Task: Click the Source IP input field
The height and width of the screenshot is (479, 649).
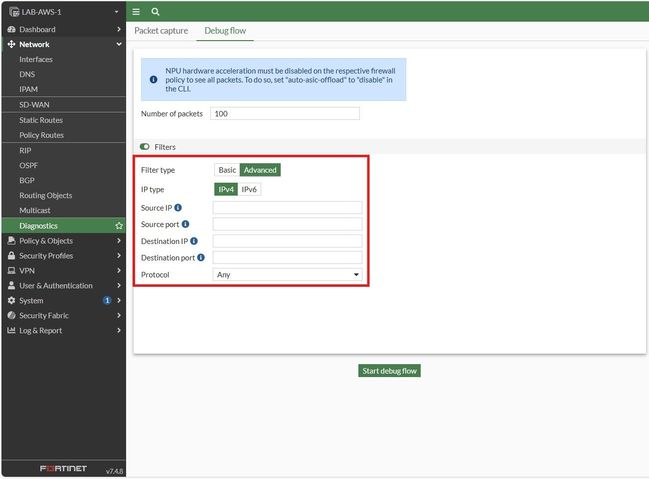Action: (287, 207)
